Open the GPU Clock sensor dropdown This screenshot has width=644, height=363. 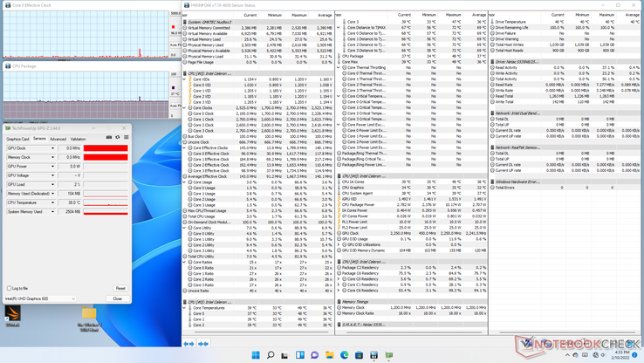[x=52, y=148]
